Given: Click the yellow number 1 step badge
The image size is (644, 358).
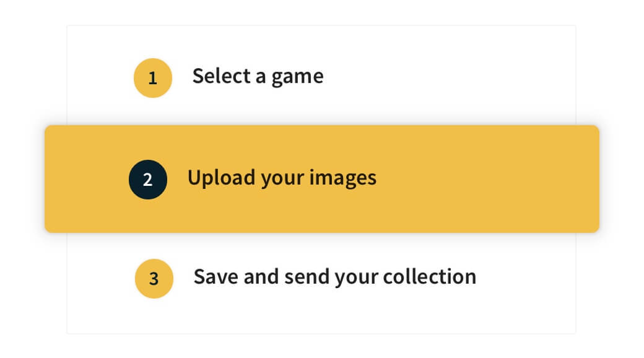Looking at the screenshot, I should coord(152,78).
